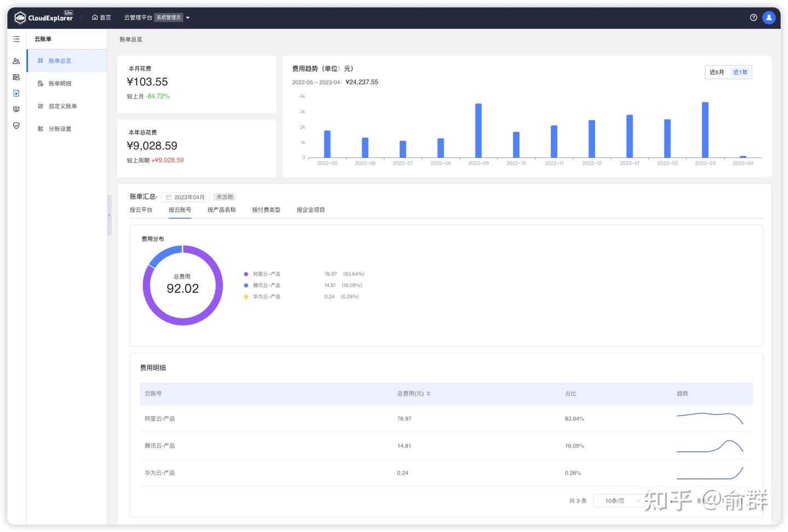Toggle 阿里云-产品 legend in donut chart
788x532 pixels.
(x=262, y=274)
